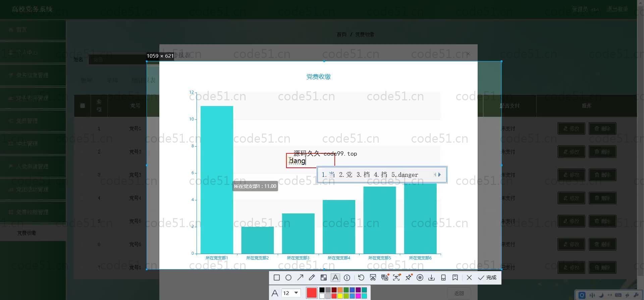Click the chart bar for 所在党支部2
Viewport: 644px width, 300px height.
258,240
